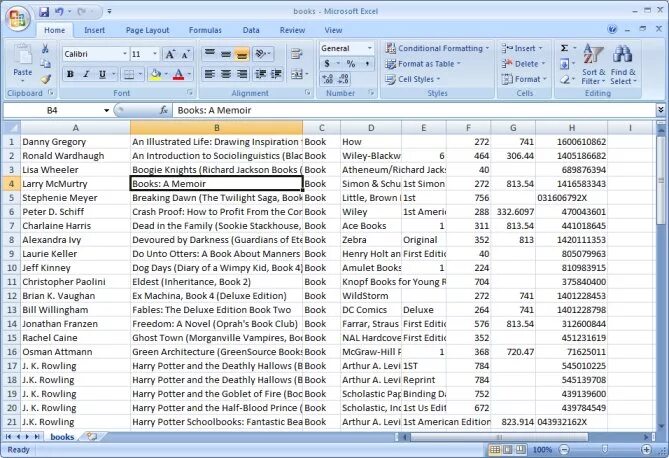669x458 pixels.
Task: Save the workbook from the Quick Access toolbar
Action: (x=44, y=12)
